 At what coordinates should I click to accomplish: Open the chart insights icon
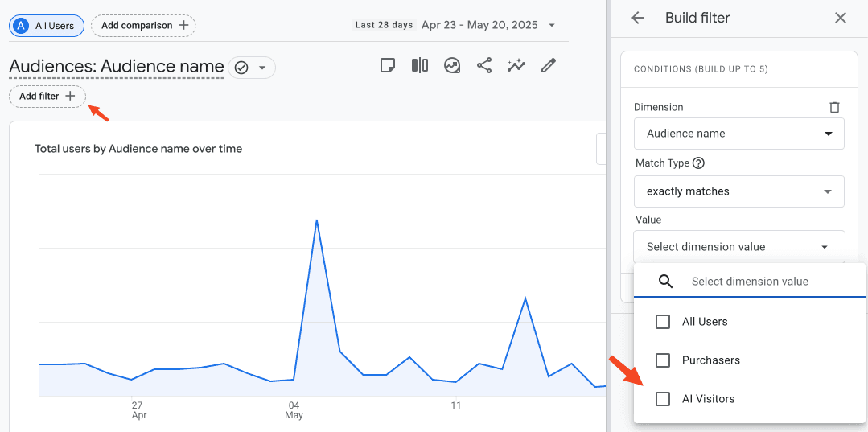(x=452, y=66)
